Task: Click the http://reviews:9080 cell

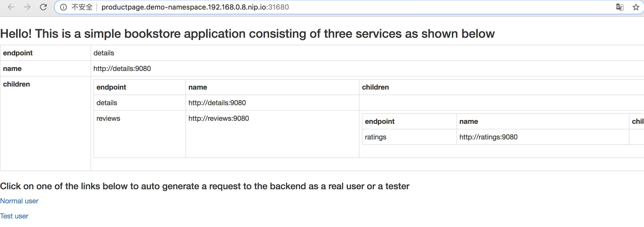Action: pos(218,118)
